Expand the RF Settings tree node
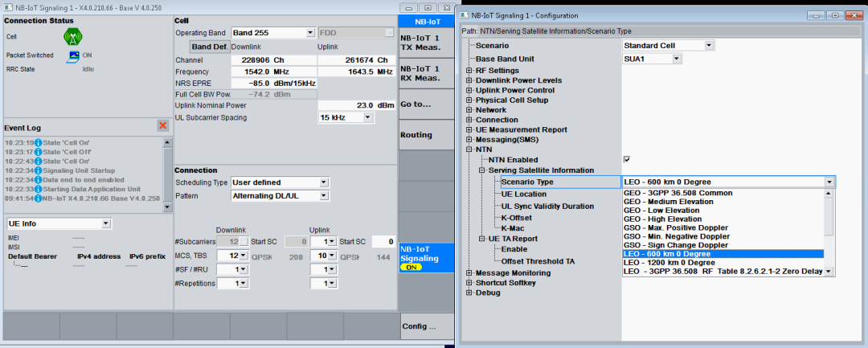 click(x=469, y=70)
